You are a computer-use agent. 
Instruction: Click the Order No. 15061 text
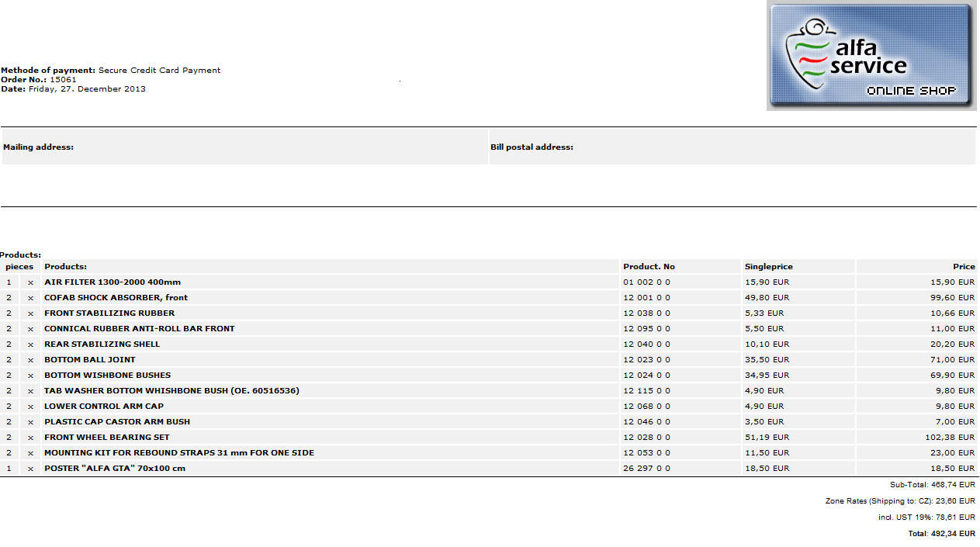point(39,80)
